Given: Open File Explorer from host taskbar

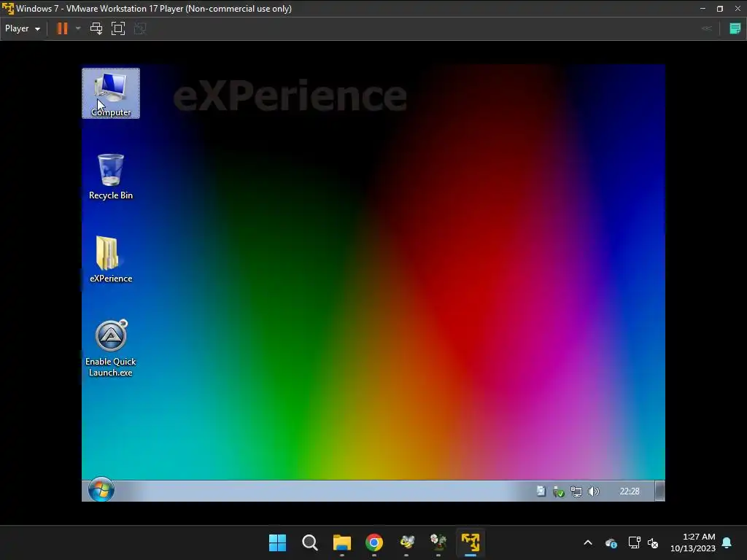Looking at the screenshot, I should coord(342,542).
